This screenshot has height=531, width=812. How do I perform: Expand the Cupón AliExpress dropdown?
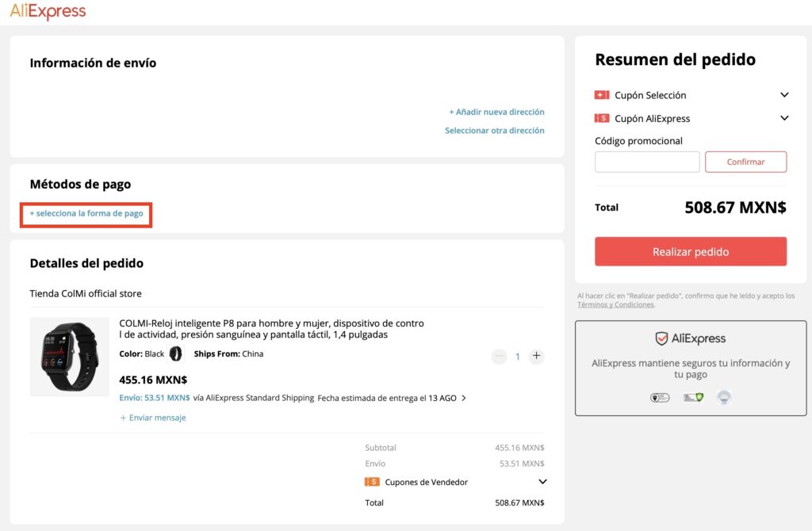784,118
